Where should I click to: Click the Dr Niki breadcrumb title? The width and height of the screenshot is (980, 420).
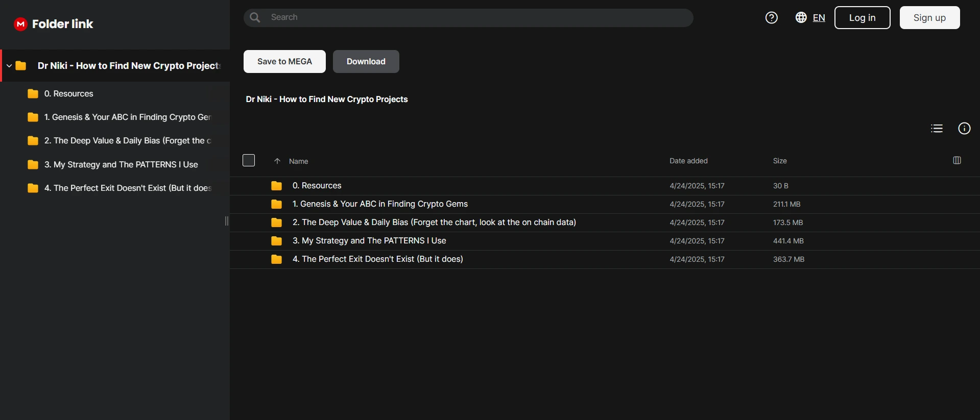327,100
